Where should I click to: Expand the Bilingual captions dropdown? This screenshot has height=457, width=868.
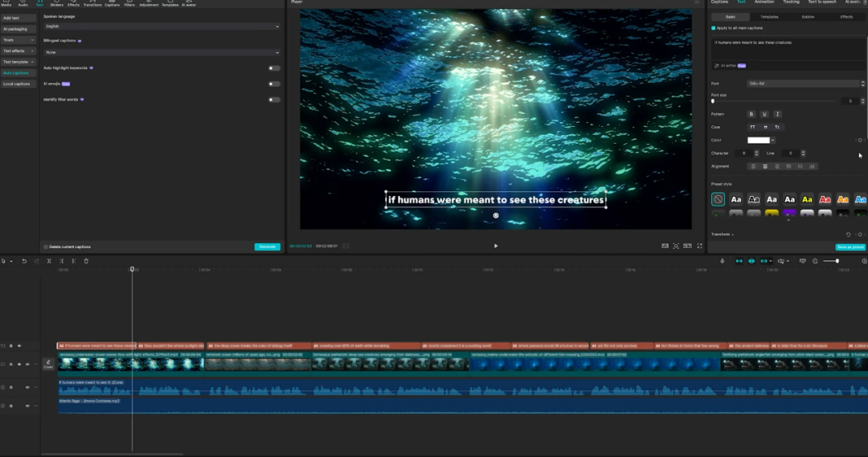[162, 52]
